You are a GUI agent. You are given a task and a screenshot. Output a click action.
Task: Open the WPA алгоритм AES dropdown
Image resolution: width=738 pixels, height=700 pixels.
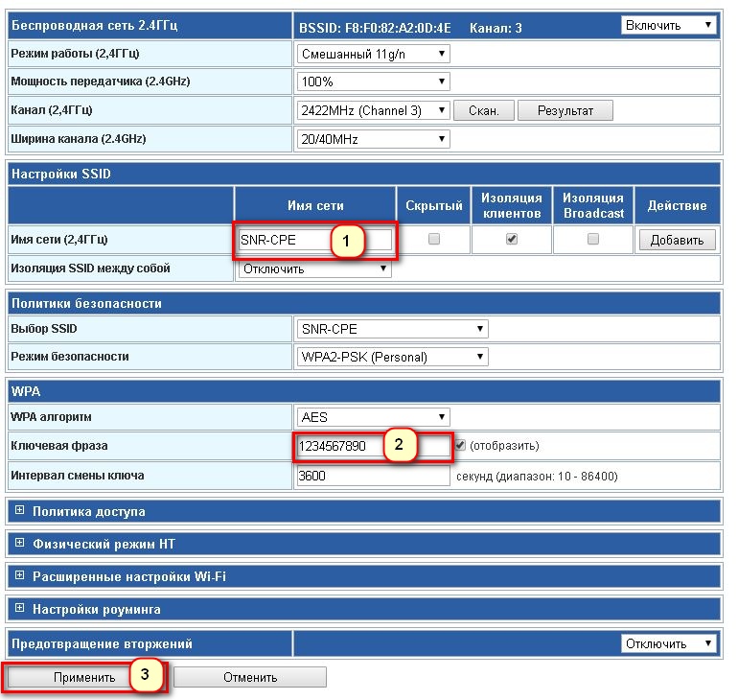(x=373, y=417)
